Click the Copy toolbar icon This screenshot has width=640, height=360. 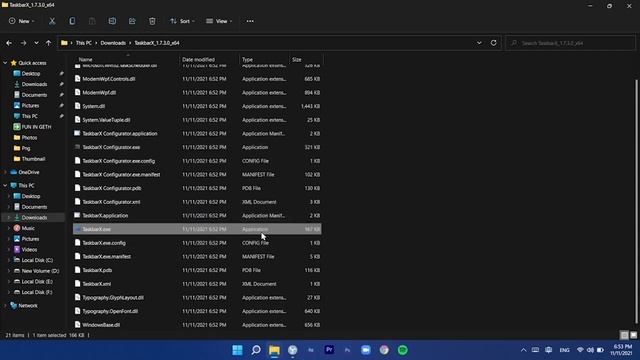coord(72,21)
